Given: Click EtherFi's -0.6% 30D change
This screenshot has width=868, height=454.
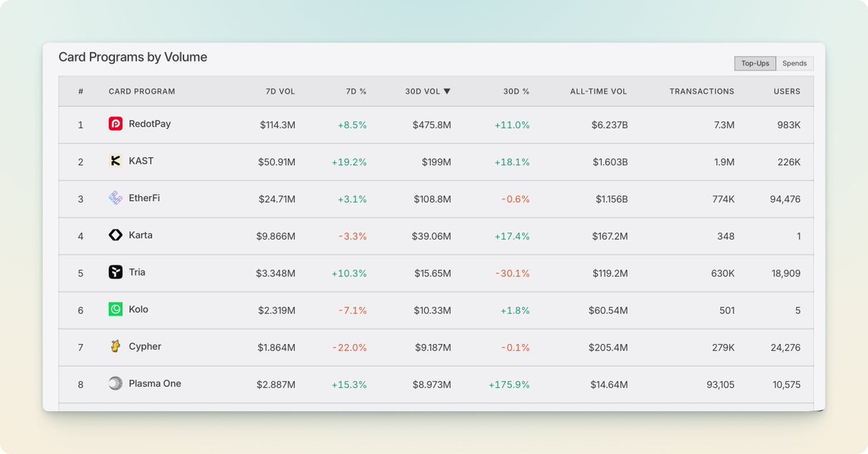Looking at the screenshot, I should click(x=515, y=199).
